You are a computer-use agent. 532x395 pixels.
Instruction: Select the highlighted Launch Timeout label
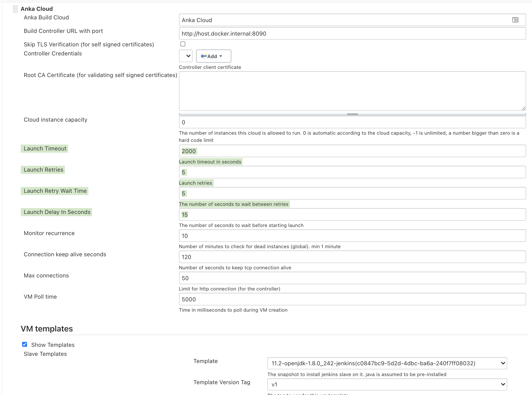pos(44,148)
